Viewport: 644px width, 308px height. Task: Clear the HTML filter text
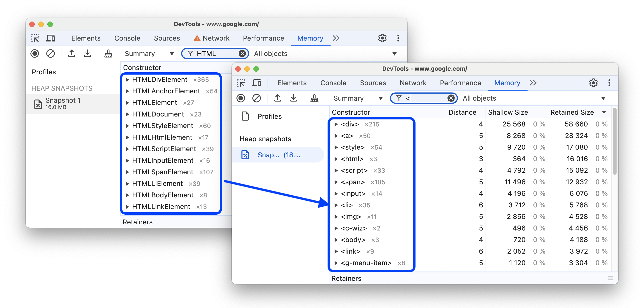[x=242, y=53]
